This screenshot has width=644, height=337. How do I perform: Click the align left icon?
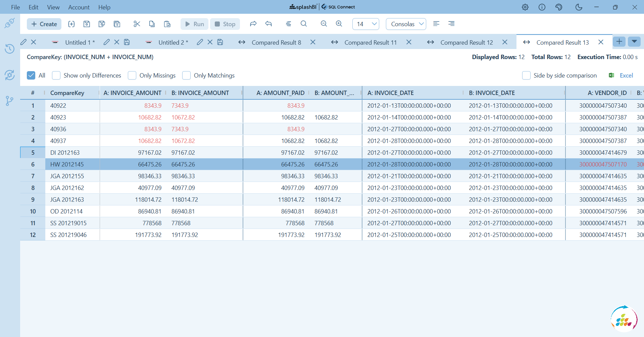point(436,23)
